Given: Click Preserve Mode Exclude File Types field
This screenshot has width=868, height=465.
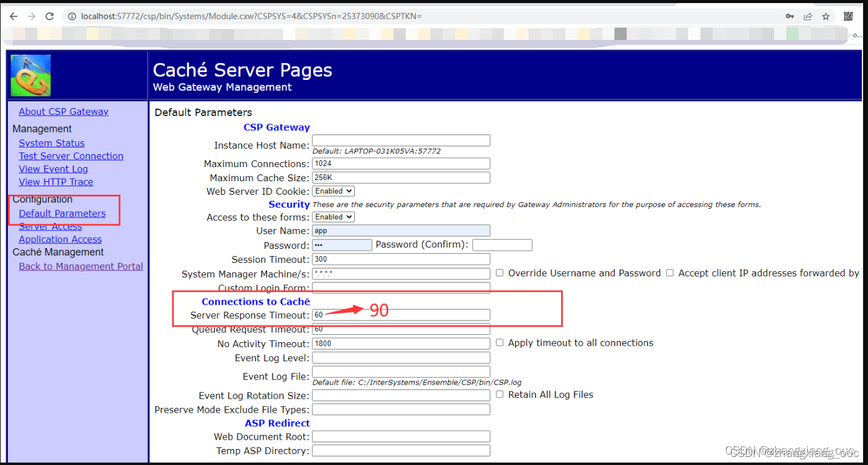Looking at the screenshot, I should pyautogui.click(x=401, y=410).
